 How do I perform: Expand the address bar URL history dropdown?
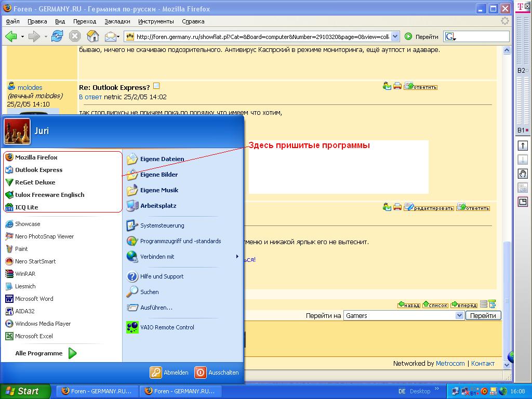click(395, 36)
